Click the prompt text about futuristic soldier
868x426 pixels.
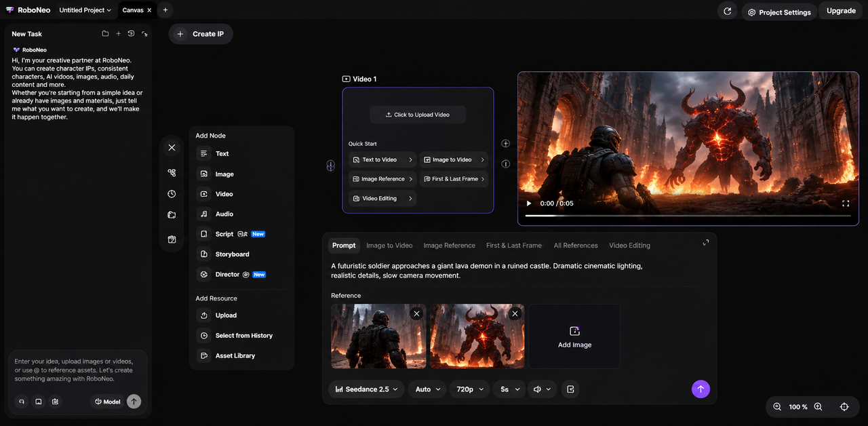point(487,271)
